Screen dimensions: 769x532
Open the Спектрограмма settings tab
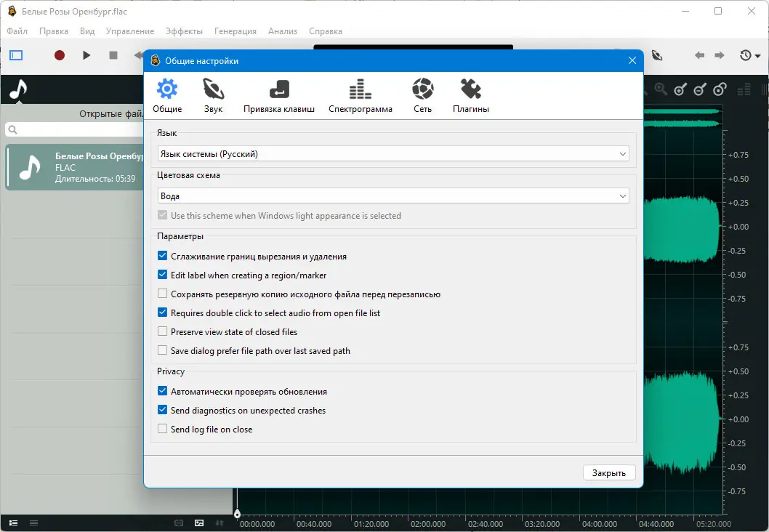tap(361, 96)
